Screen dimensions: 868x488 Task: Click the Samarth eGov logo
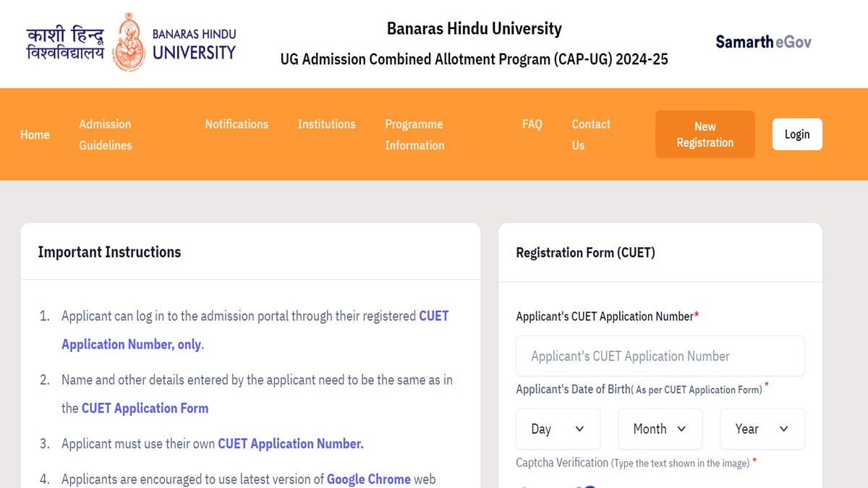pos(763,42)
